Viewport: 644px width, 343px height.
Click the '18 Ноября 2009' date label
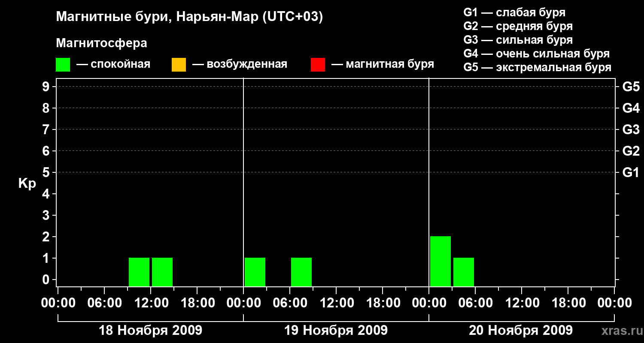pos(151,331)
